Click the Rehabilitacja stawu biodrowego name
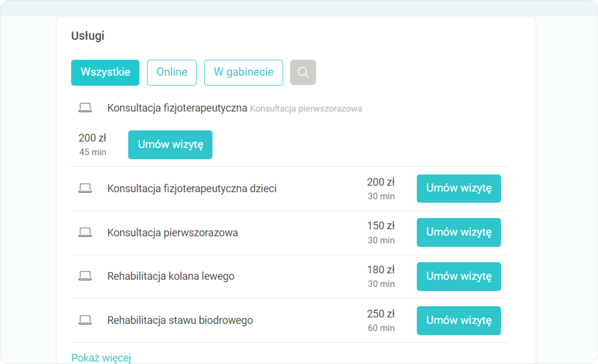This screenshot has height=364, width=598. click(180, 320)
